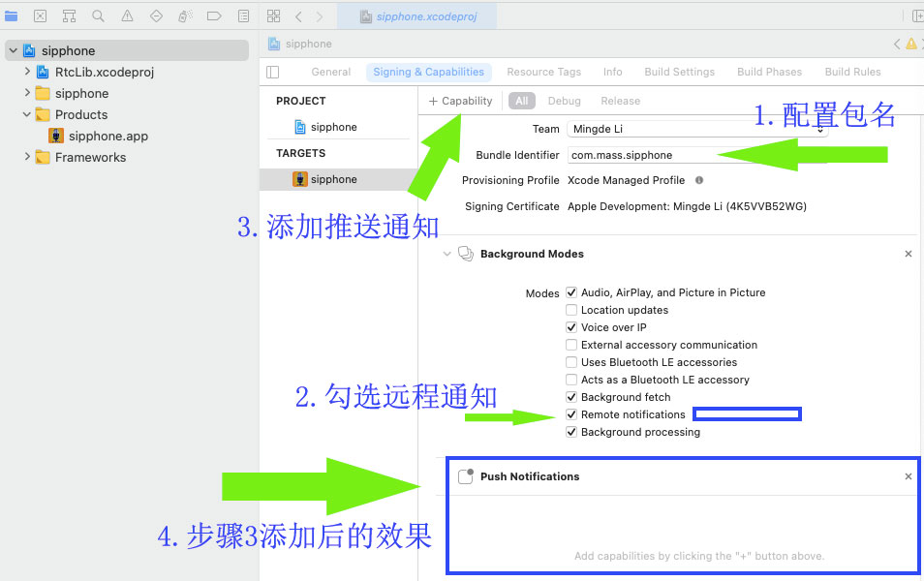This screenshot has width=924, height=581.
Task: Expand the Frameworks folder
Action: [x=27, y=157]
